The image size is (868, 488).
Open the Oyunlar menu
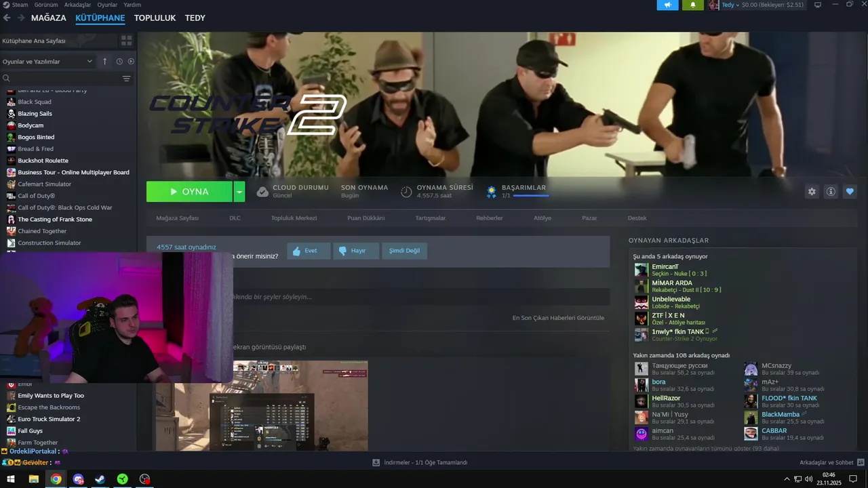point(107,5)
